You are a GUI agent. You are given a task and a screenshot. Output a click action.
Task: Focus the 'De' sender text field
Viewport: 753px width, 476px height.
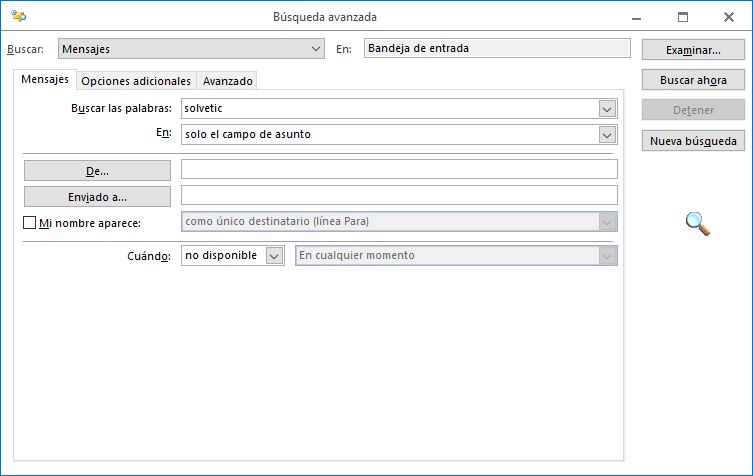pyautogui.click(x=399, y=170)
